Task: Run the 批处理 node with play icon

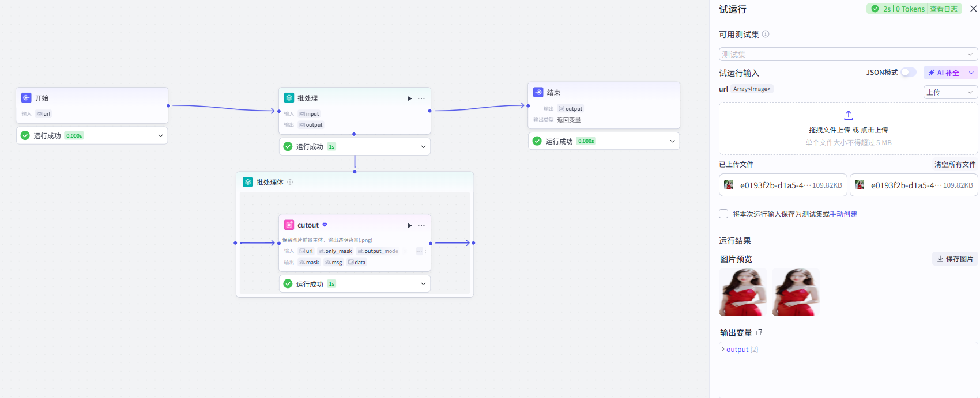Action: [x=409, y=98]
